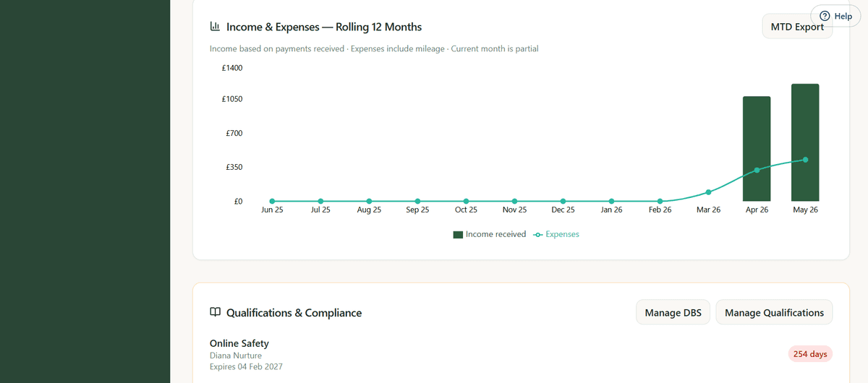Click the Expires 04 Feb 2027 text
868x383 pixels.
[246, 367]
